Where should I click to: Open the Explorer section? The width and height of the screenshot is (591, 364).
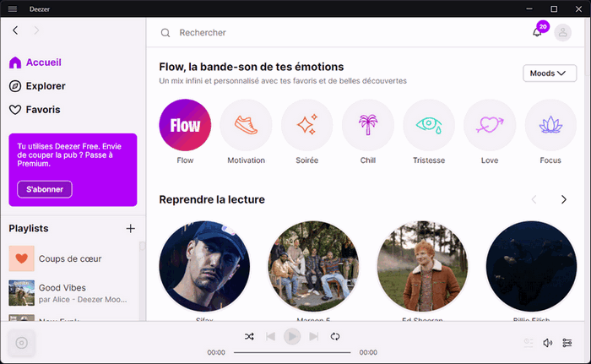click(x=37, y=86)
